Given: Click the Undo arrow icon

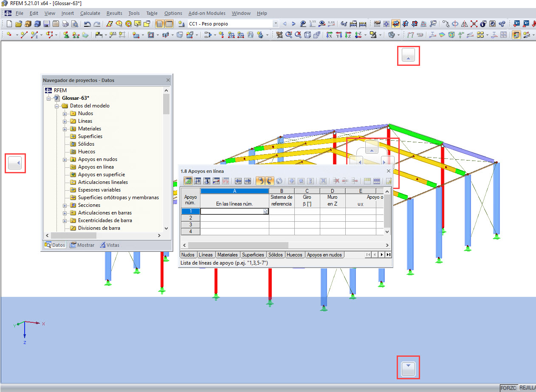Looking at the screenshot, I should 87,24.
